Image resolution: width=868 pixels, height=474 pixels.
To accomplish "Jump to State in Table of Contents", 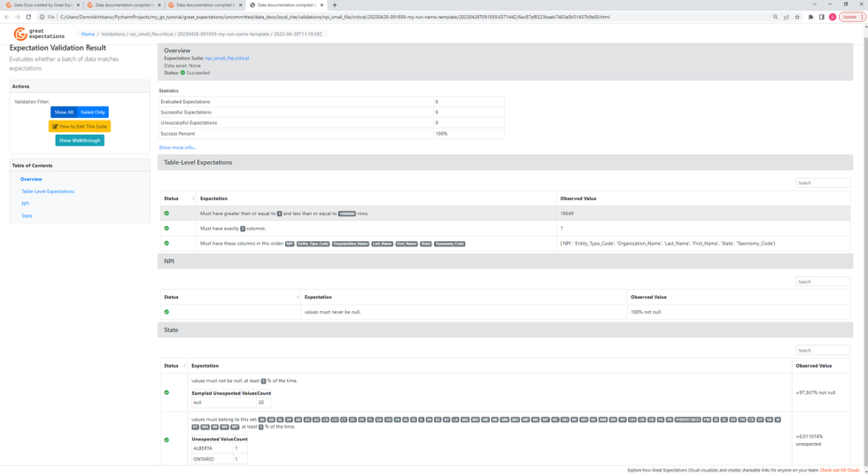I will tap(27, 216).
